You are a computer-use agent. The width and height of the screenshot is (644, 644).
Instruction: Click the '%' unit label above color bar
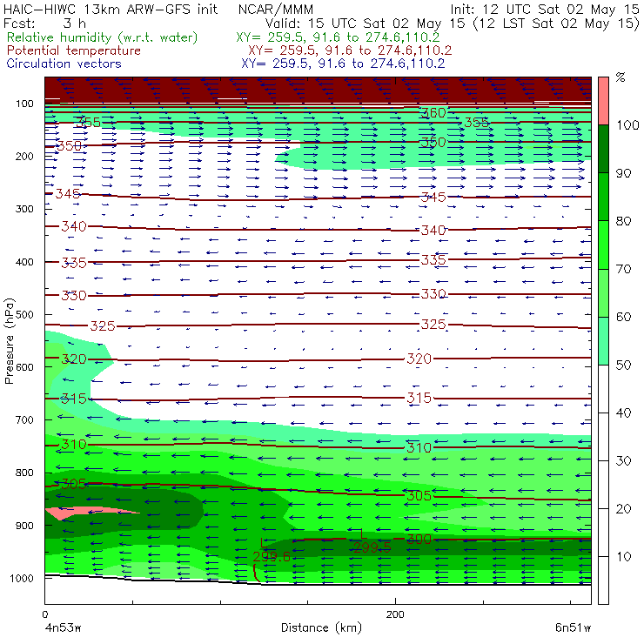pyautogui.click(x=621, y=77)
